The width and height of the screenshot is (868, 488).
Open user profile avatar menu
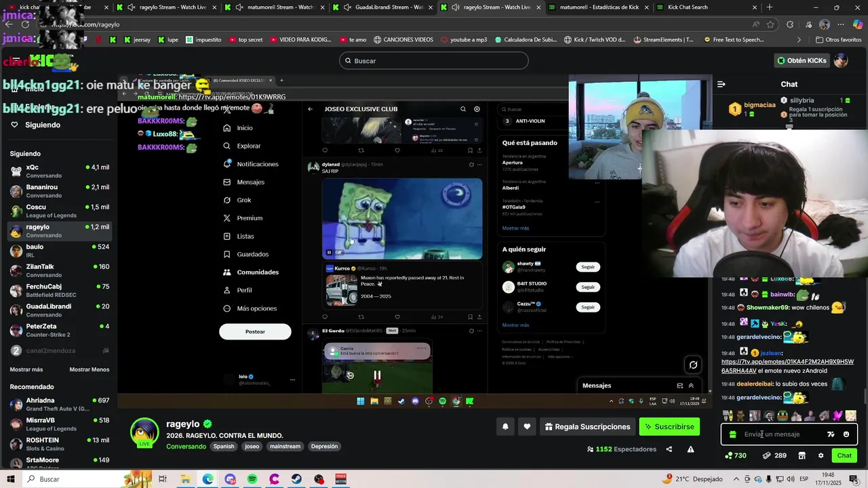[x=841, y=60]
